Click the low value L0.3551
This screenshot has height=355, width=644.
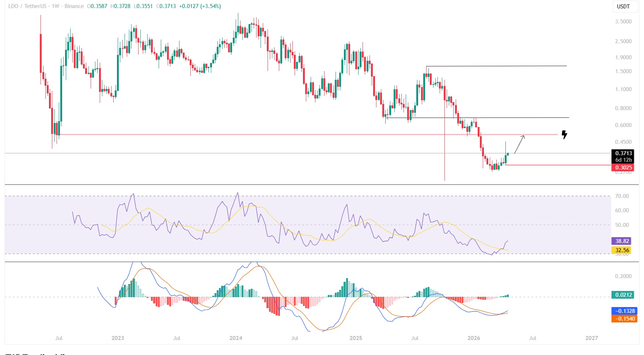(143, 6)
